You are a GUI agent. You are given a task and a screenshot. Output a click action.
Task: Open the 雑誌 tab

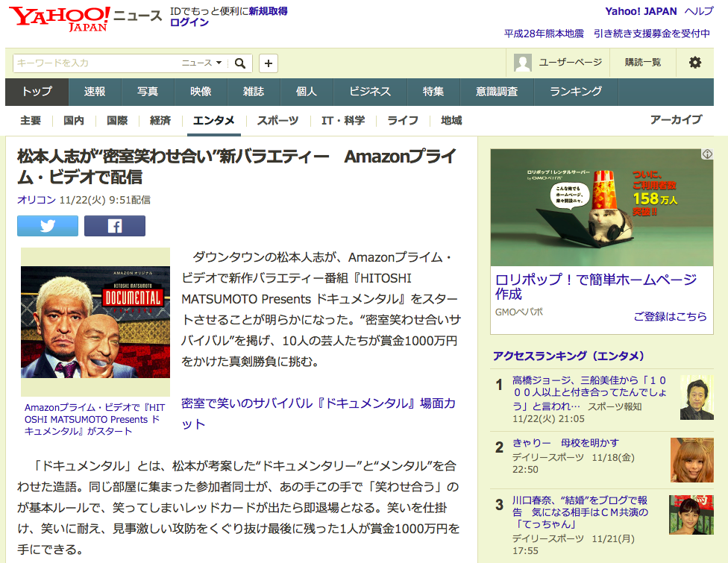(x=254, y=92)
